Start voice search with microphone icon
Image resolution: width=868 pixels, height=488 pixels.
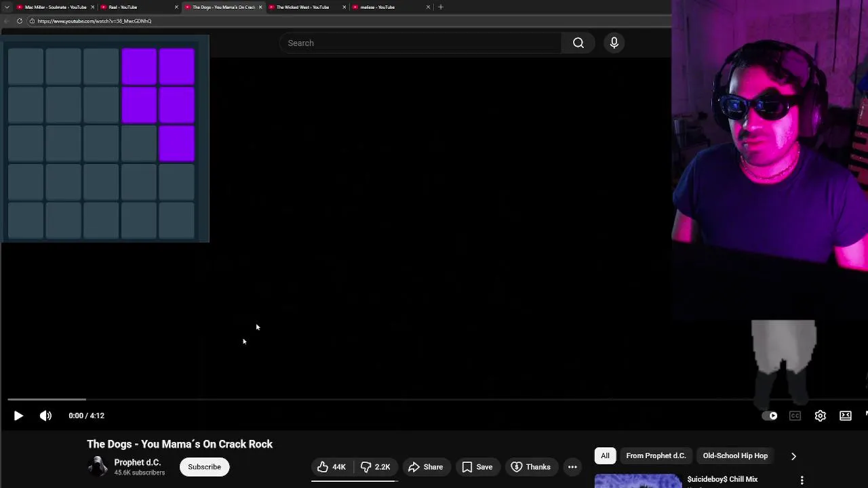click(x=614, y=43)
